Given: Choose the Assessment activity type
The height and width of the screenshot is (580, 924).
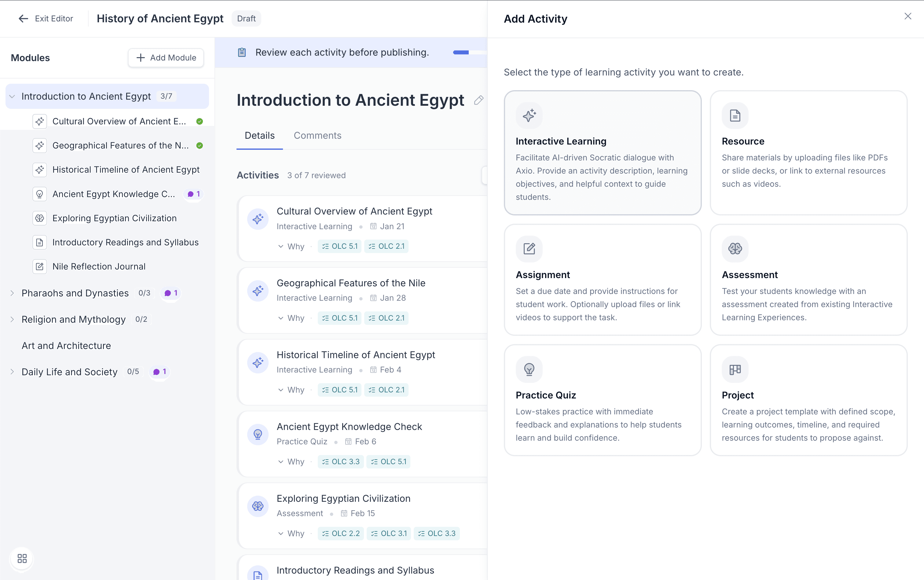Looking at the screenshot, I should coord(809,280).
